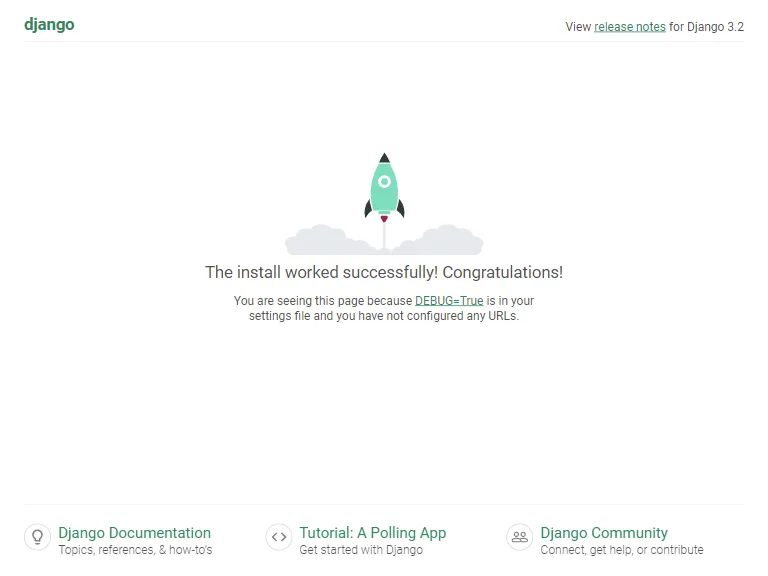Open the release notes link

(629, 26)
